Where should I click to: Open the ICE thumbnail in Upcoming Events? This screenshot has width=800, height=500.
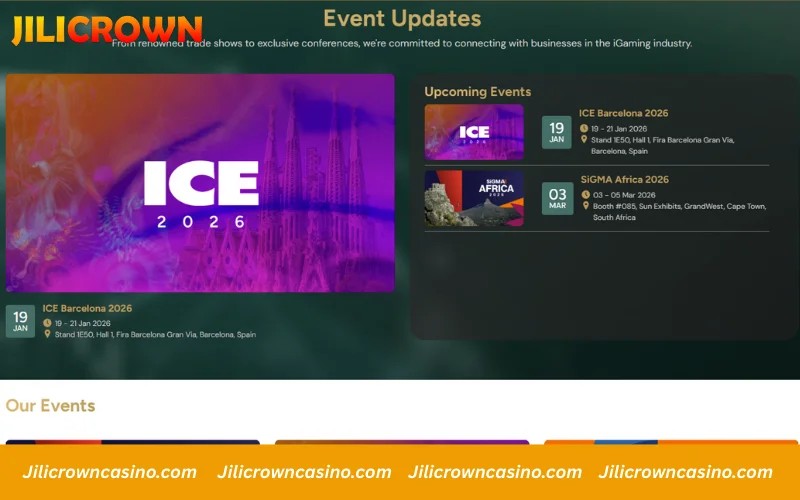[x=474, y=132]
